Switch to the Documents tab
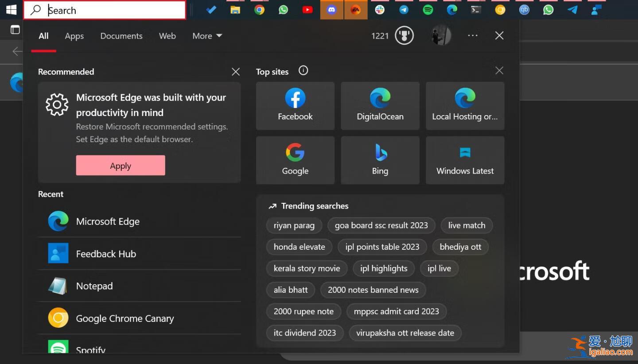 click(x=121, y=36)
